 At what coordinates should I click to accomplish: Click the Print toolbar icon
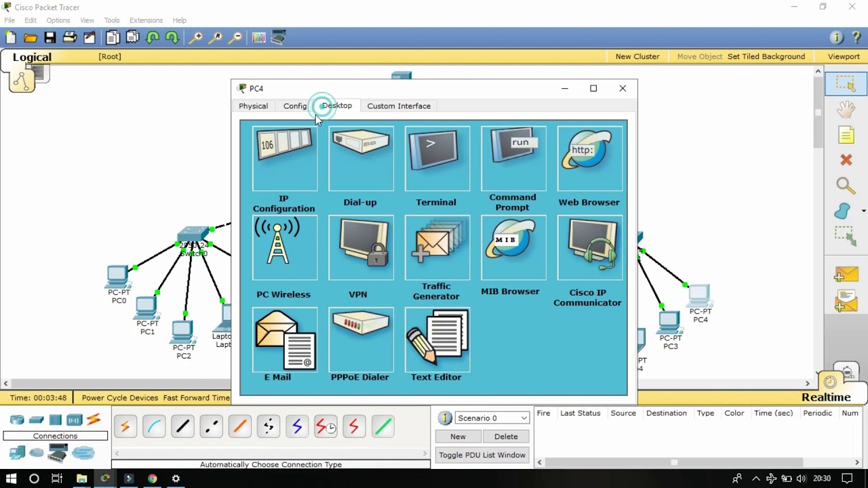click(x=70, y=38)
